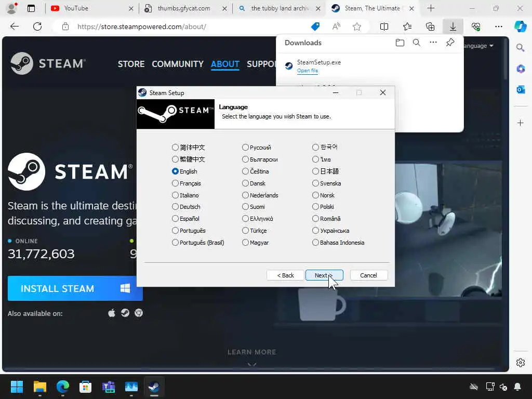Screen dimensions: 532x399
Task: Open a new browser tab
Action: 431,8
